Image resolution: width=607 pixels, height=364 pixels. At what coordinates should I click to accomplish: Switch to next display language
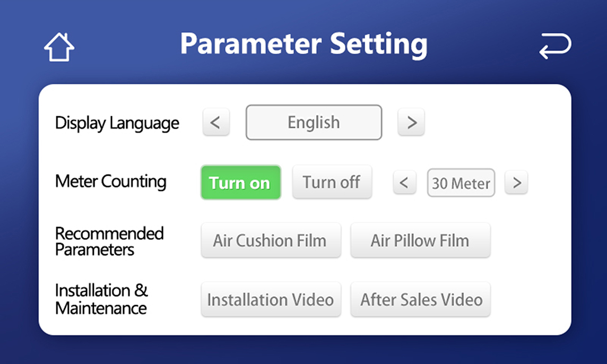[x=411, y=123]
